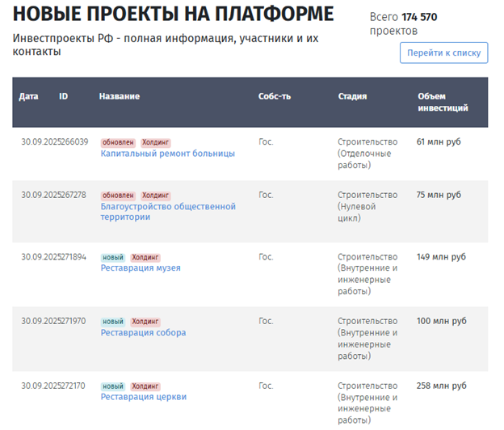Open the "Капитальный ремонт больницы" project link
Screen dimensions: 504x430
coord(167,154)
